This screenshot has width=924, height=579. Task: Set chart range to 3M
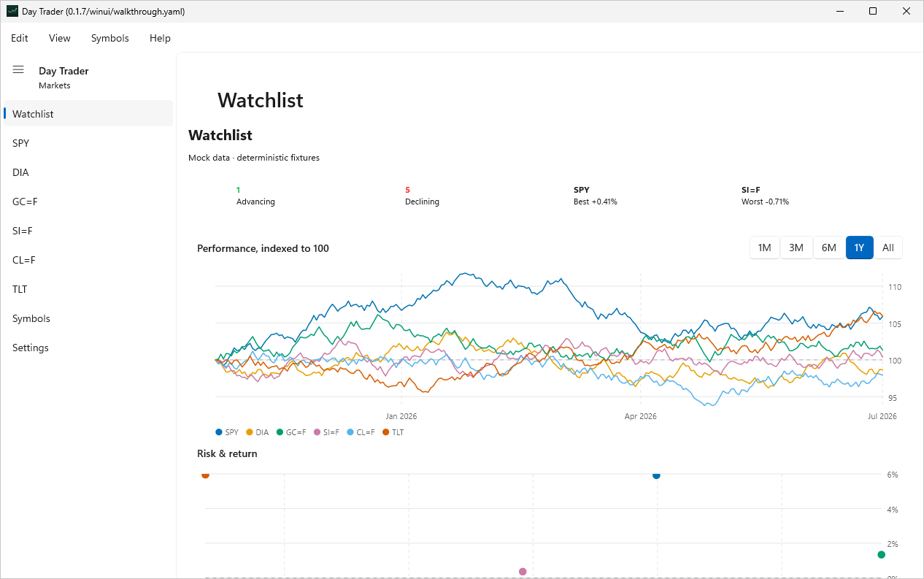[796, 248]
